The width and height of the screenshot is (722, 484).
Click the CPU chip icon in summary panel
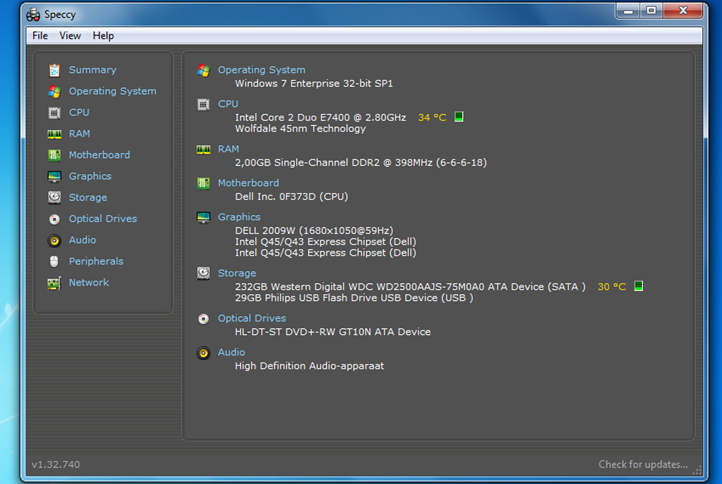[204, 105]
